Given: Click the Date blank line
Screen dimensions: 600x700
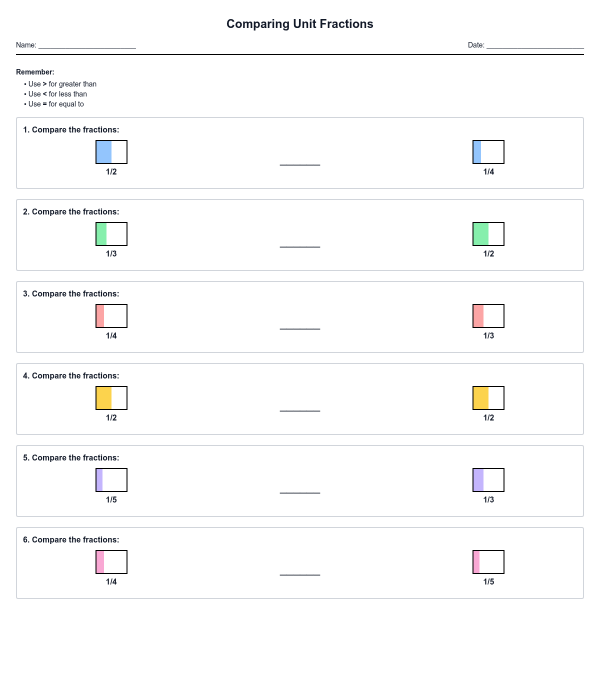Looking at the screenshot, I should click(x=535, y=45).
